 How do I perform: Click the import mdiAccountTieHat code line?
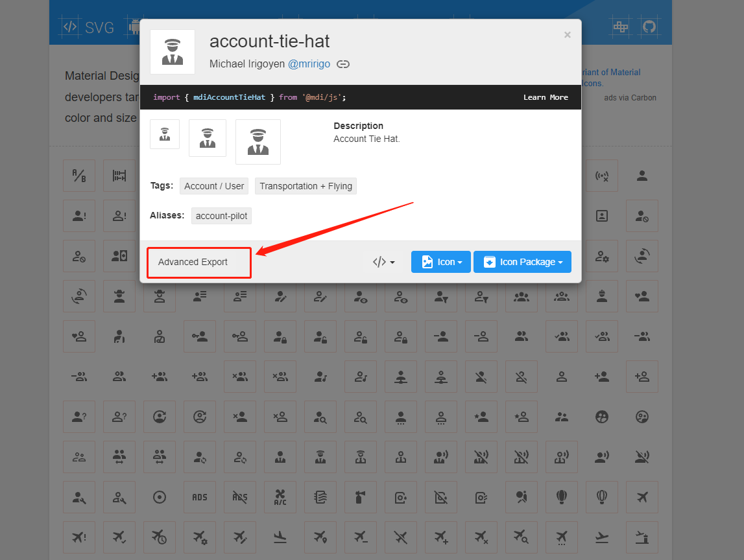click(x=250, y=97)
